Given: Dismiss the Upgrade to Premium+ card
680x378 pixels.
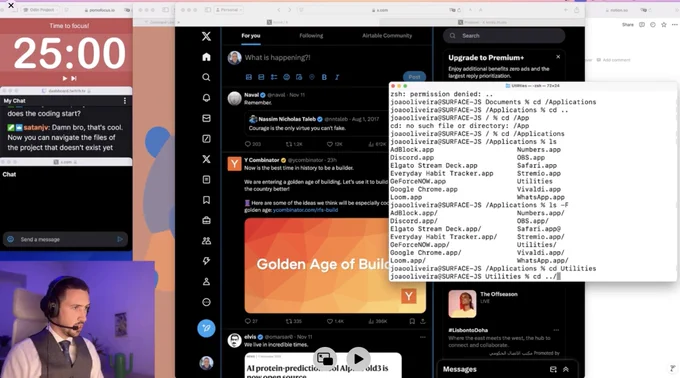Looking at the screenshot, I should (558, 57).
